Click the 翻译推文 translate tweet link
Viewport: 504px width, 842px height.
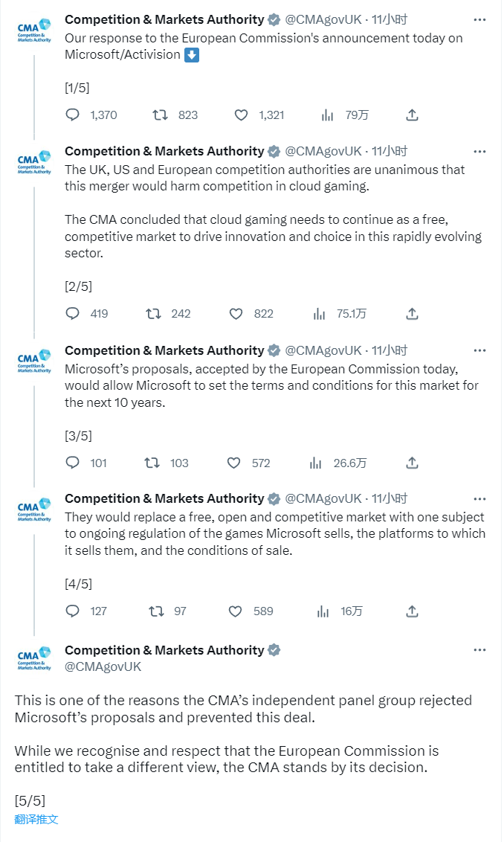(x=36, y=819)
